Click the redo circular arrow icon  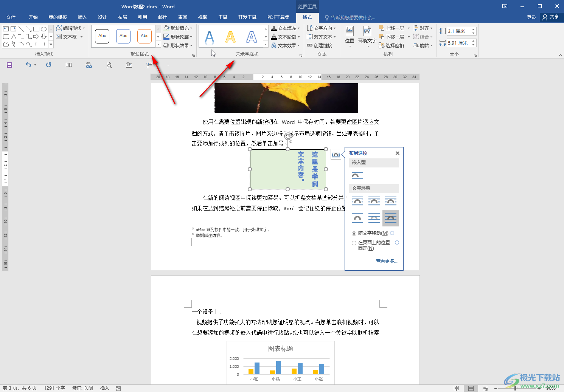click(x=49, y=65)
